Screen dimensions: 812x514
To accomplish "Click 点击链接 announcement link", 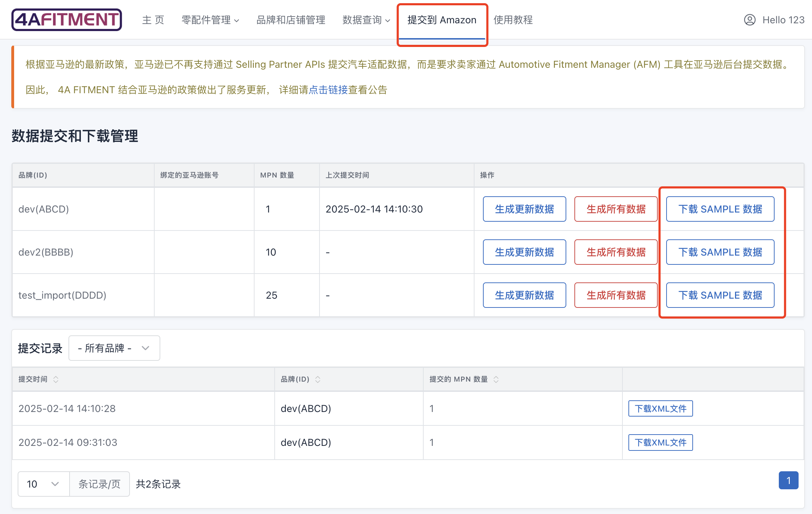I will click(x=328, y=90).
